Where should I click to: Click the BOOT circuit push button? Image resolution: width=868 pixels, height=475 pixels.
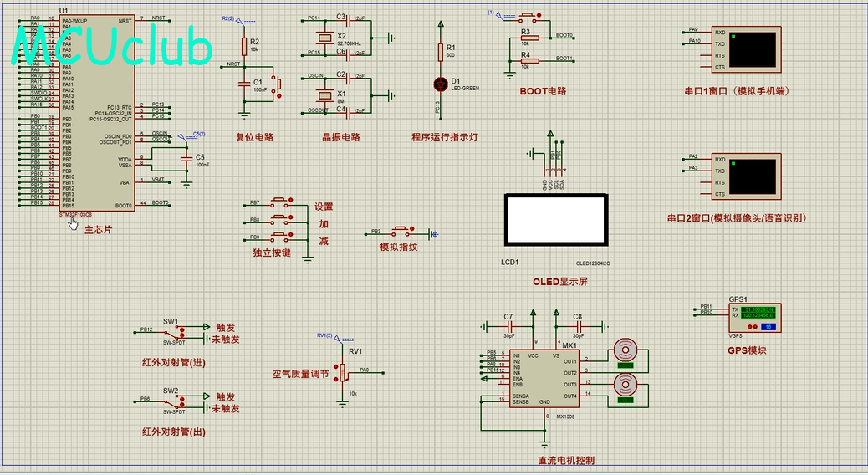528,16
